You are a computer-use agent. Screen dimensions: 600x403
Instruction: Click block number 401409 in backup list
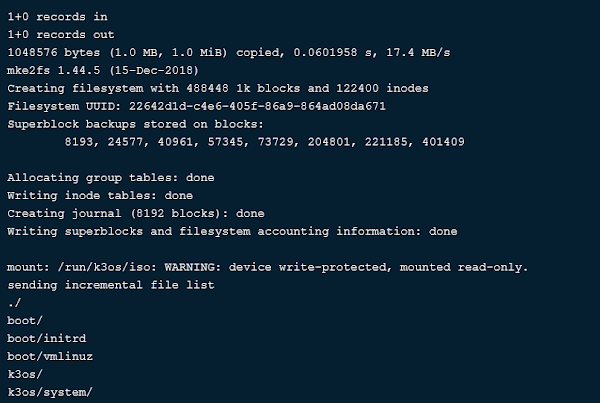(443, 142)
